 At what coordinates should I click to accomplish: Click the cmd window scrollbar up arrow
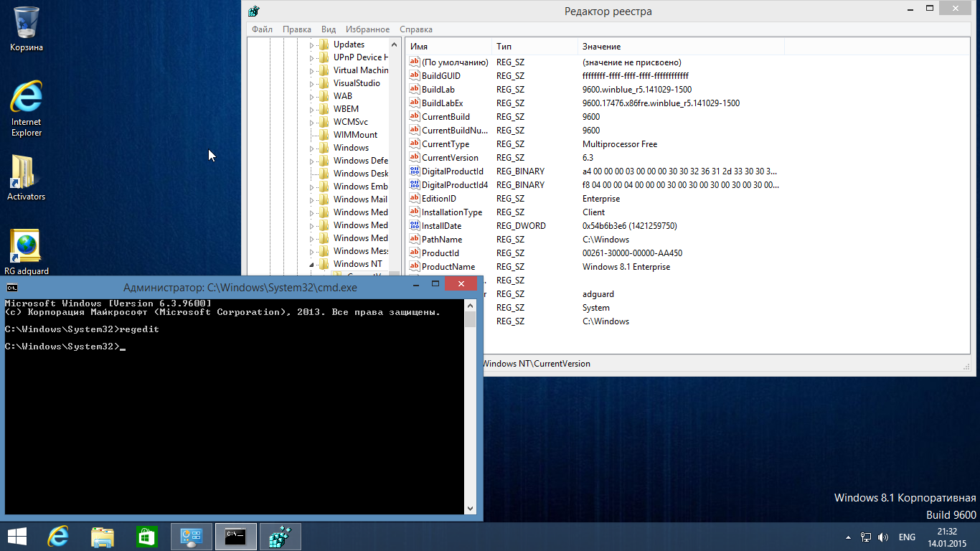(470, 306)
